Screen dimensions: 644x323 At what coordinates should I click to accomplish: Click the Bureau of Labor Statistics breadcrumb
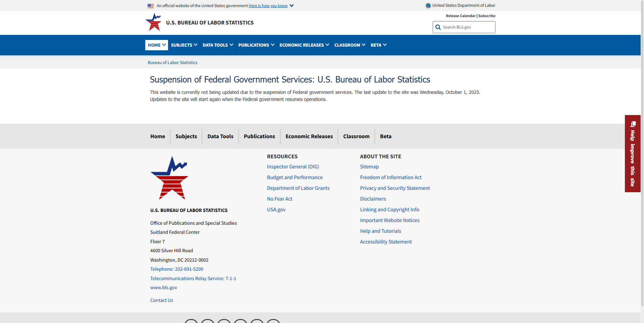tap(172, 62)
